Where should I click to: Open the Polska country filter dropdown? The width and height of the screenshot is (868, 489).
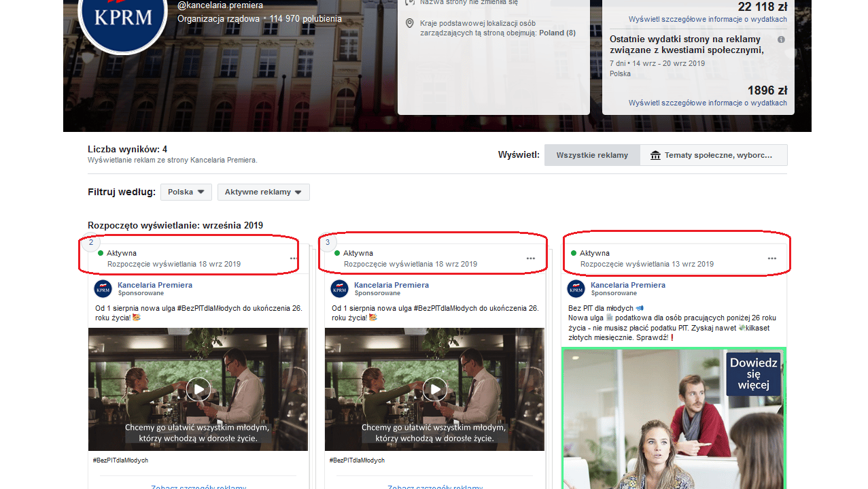tap(186, 192)
